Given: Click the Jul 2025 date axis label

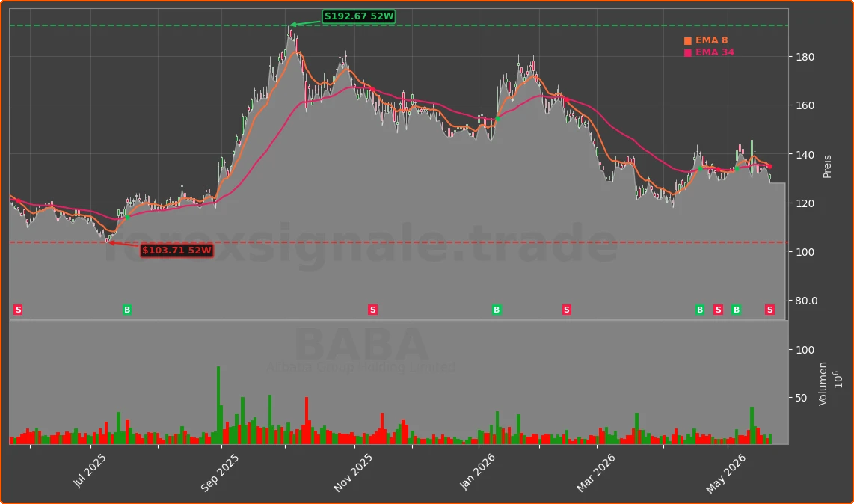Looking at the screenshot, I should coord(89,471).
